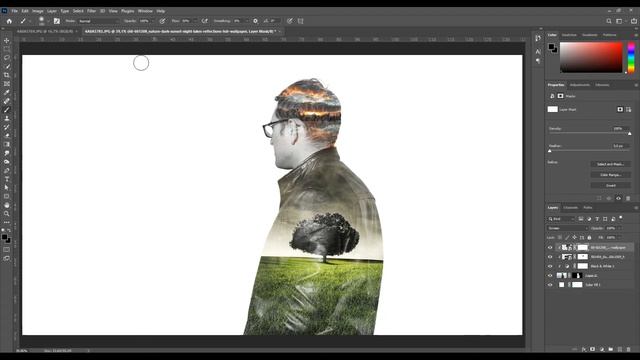Switch to the Channels tab
This screenshot has height=360, width=640.
(570, 208)
